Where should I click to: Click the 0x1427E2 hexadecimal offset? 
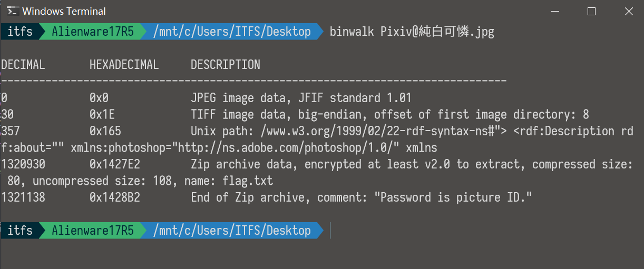click(x=114, y=164)
